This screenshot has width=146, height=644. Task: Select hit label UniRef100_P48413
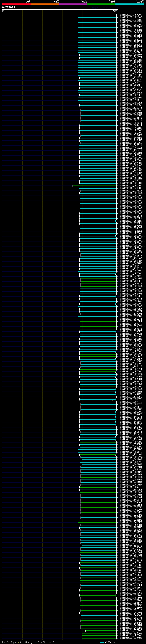pos(131,366)
